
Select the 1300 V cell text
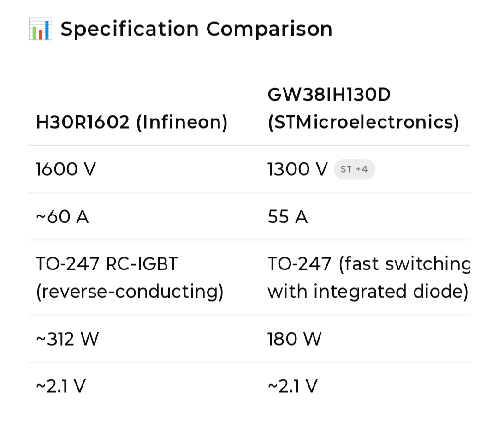tap(297, 169)
